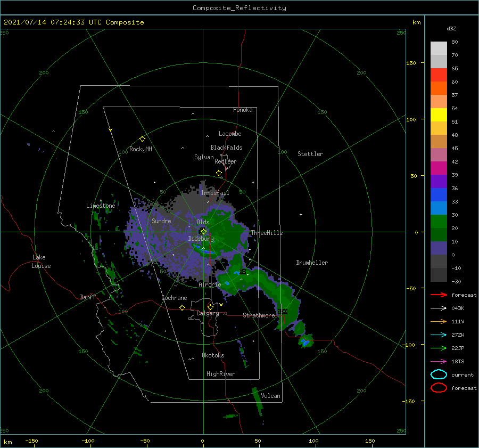Click the Lacombe city label
The height and width of the screenshot is (448, 479).
point(230,134)
